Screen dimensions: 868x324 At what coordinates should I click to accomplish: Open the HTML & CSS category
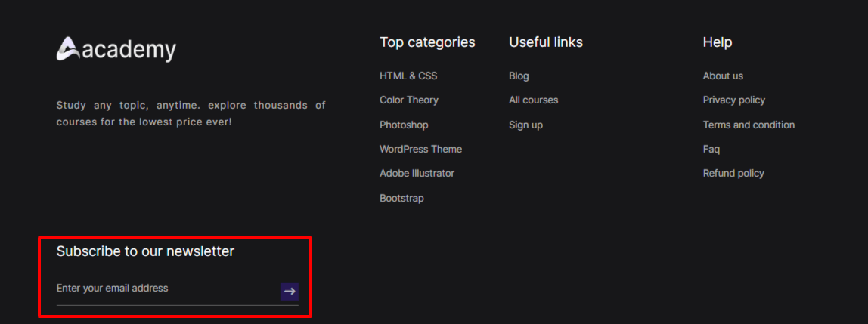pos(408,76)
